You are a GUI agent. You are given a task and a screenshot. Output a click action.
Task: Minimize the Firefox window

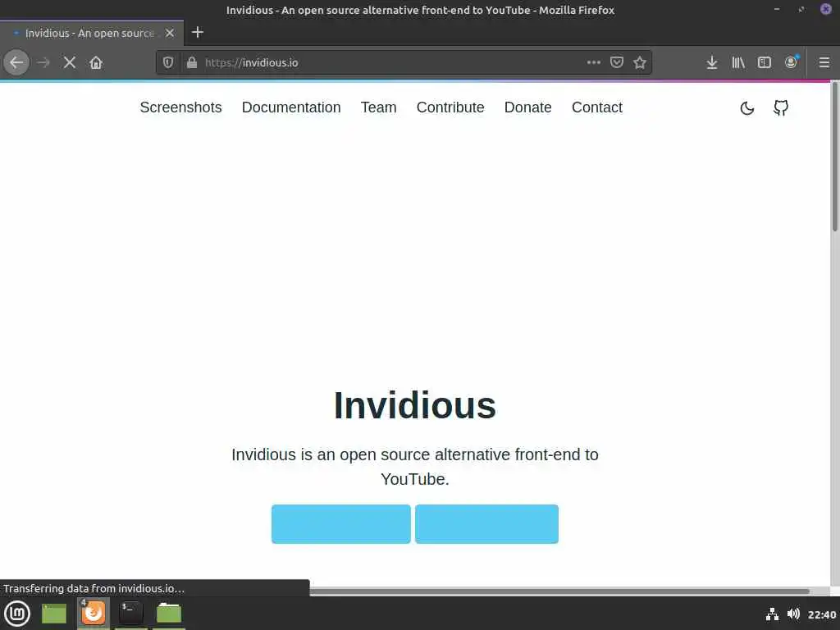777,9
